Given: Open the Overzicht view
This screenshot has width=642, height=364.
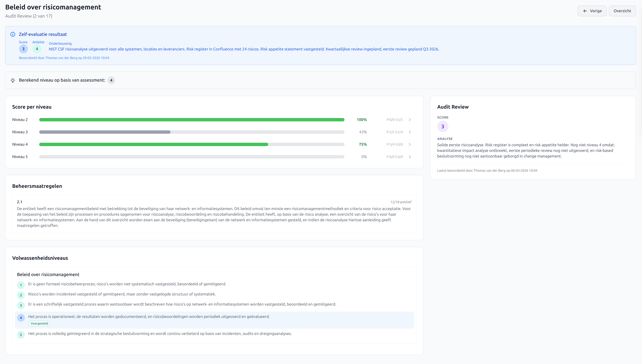Looking at the screenshot, I should point(622,11).
